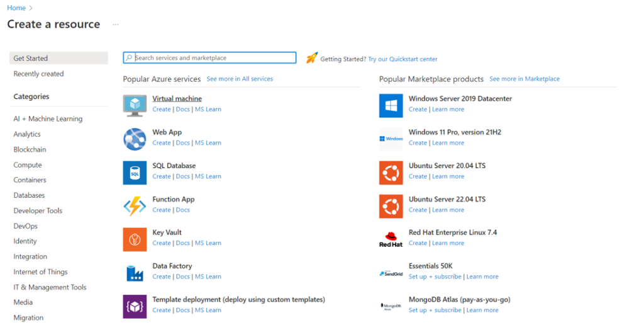This screenshot has height=325, width=644.
Task: Select the DevOps category
Action: click(25, 226)
